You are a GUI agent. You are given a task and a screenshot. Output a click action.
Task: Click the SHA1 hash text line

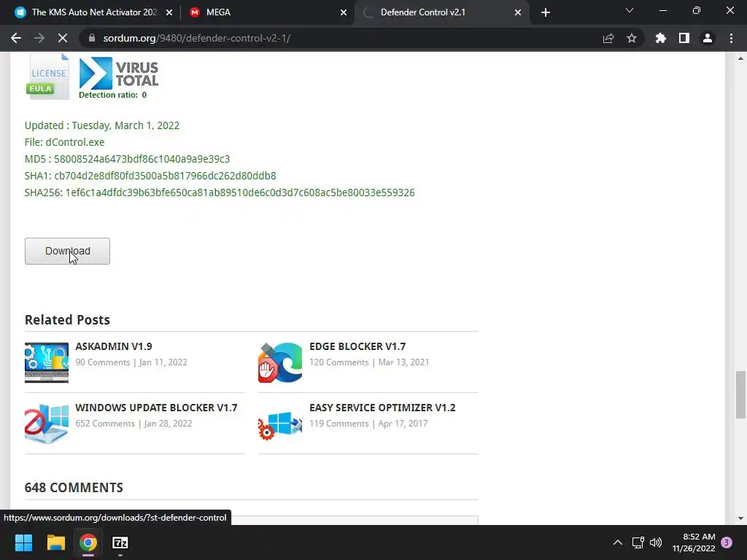[x=150, y=176]
